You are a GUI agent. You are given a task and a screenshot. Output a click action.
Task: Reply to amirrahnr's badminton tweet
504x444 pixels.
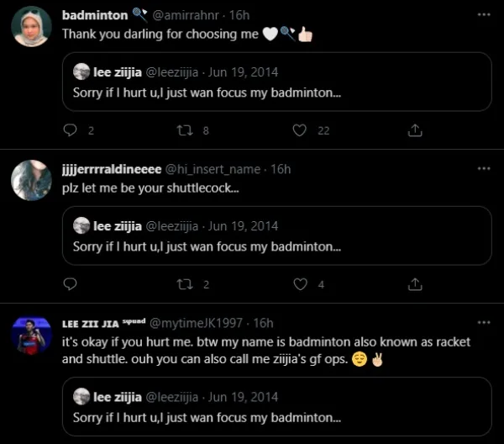[x=71, y=130]
